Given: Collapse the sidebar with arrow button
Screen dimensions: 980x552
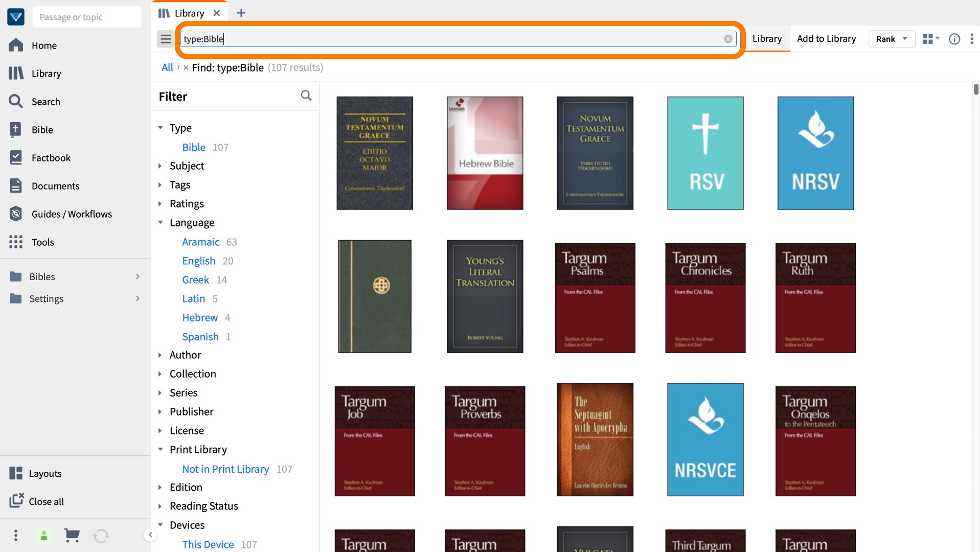Looking at the screenshot, I should point(150,535).
